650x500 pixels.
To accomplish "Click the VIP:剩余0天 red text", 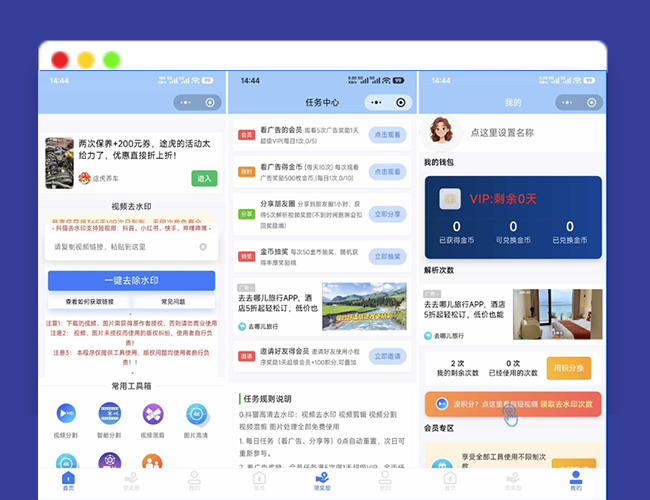I will click(503, 199).
